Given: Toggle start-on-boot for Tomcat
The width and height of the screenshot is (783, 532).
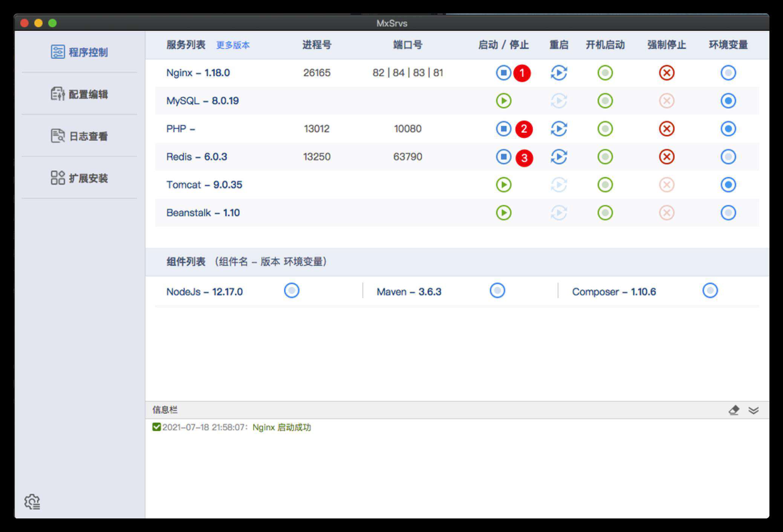Looking at the screenshot, I should tap(605, 185).
